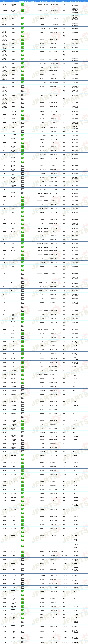Image resolution: width=88 pixels, height=644 pixels.
Task: Click diesel ON icon in Grande Punto 96kW / 130KM row
Action: pyautogui.click(x=23, y=189)
